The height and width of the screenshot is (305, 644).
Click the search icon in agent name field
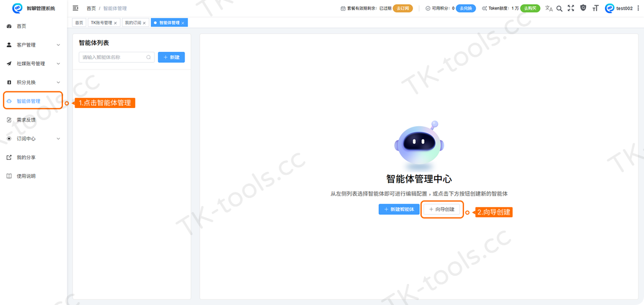[x=148, y=57]
